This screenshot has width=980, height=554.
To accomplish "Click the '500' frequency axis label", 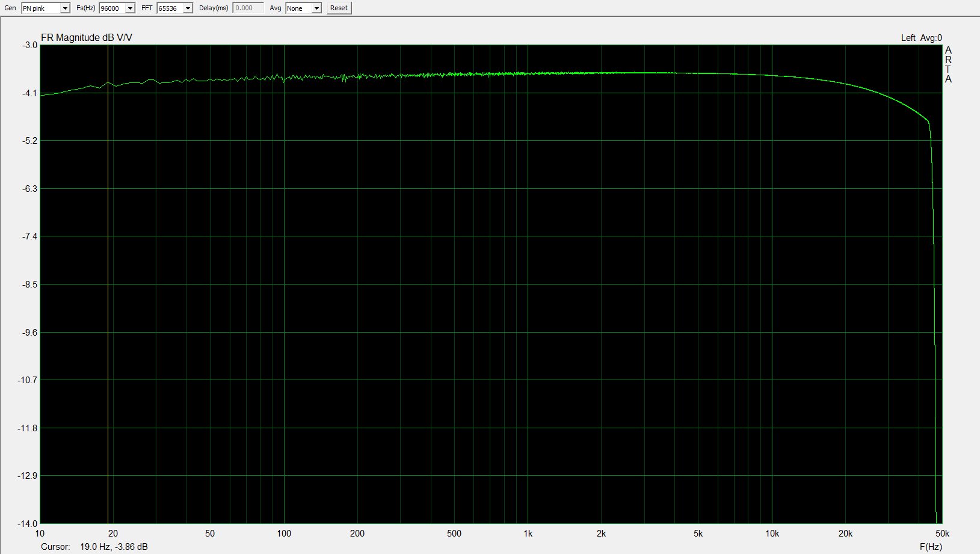I will point(454,534).
